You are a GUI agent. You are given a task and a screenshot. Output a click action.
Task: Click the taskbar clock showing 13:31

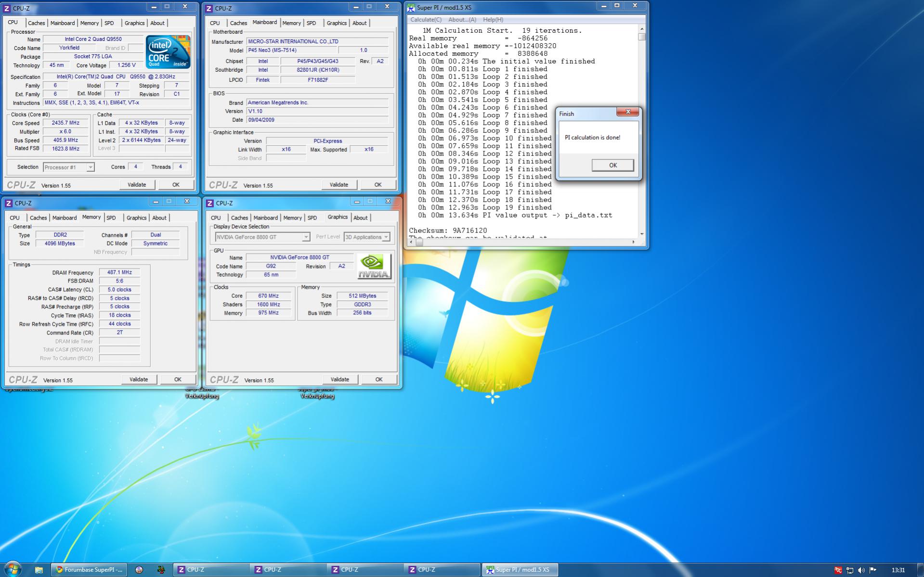click(x=898, y=570)
